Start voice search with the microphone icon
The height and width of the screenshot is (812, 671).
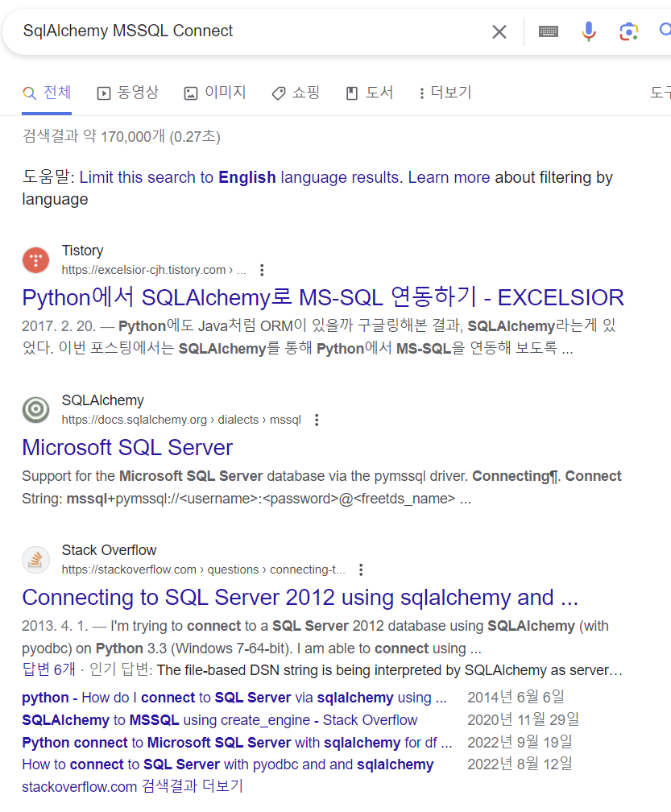pos(588,31)
